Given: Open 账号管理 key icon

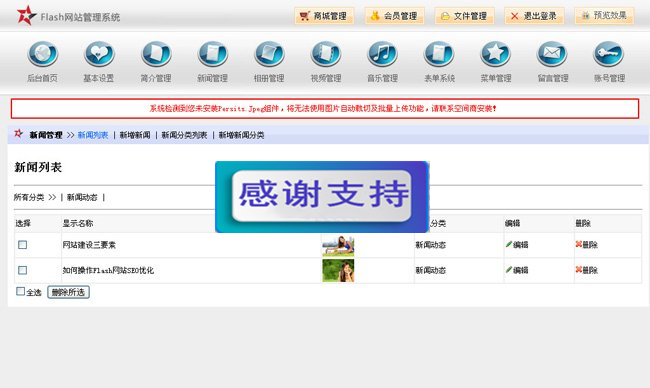Looking at the screenshot, I should [x=609, y=54].
